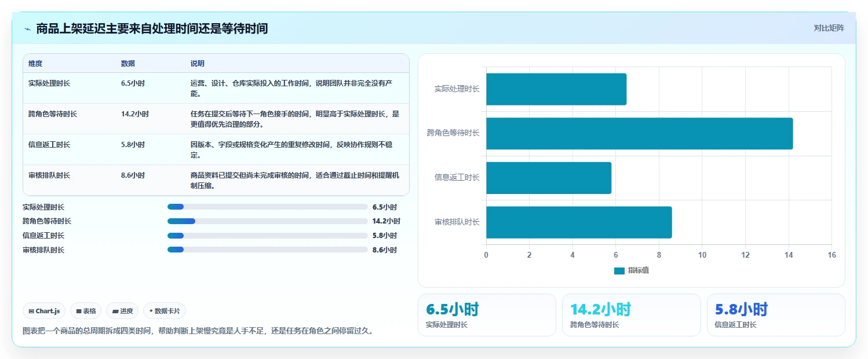Open the 5.8小时 data card
868x359 pixels.
776,315
